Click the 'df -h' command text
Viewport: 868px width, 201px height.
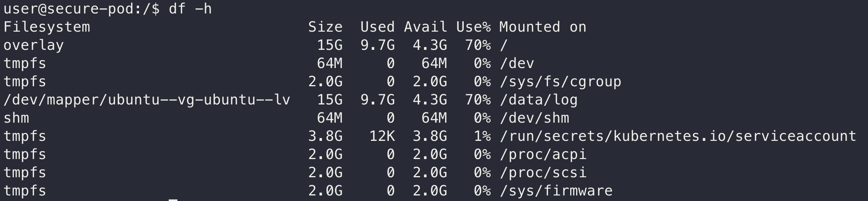point(190,9)
